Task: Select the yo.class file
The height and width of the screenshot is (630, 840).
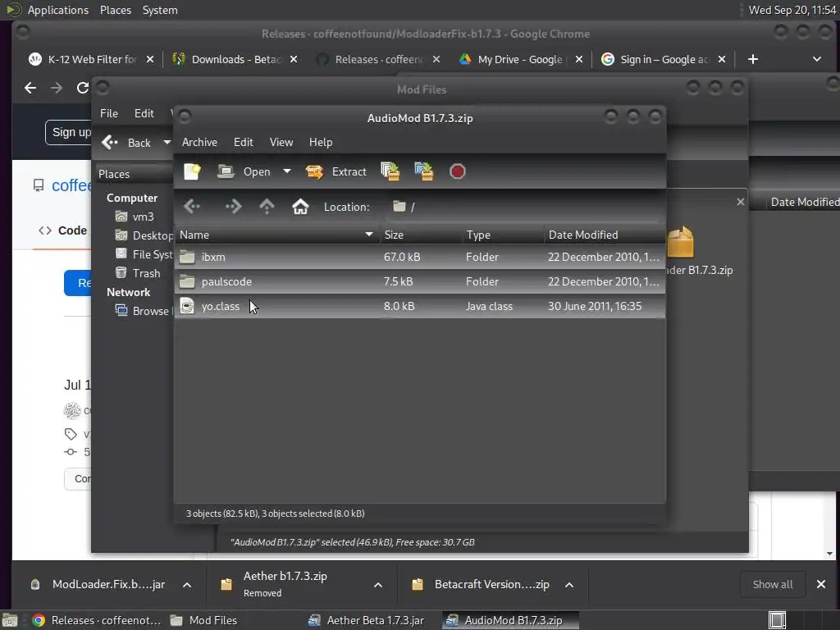Action: (x=420, y=307)
